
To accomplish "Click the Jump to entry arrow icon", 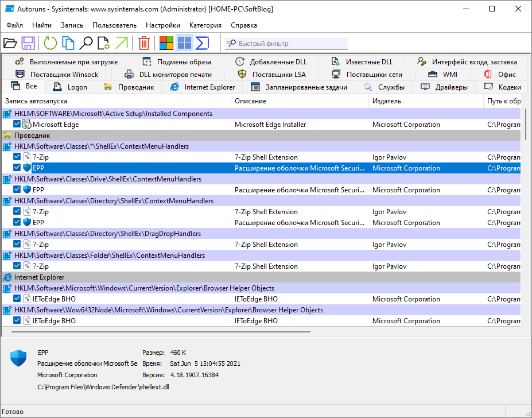I will click(122, 43).
